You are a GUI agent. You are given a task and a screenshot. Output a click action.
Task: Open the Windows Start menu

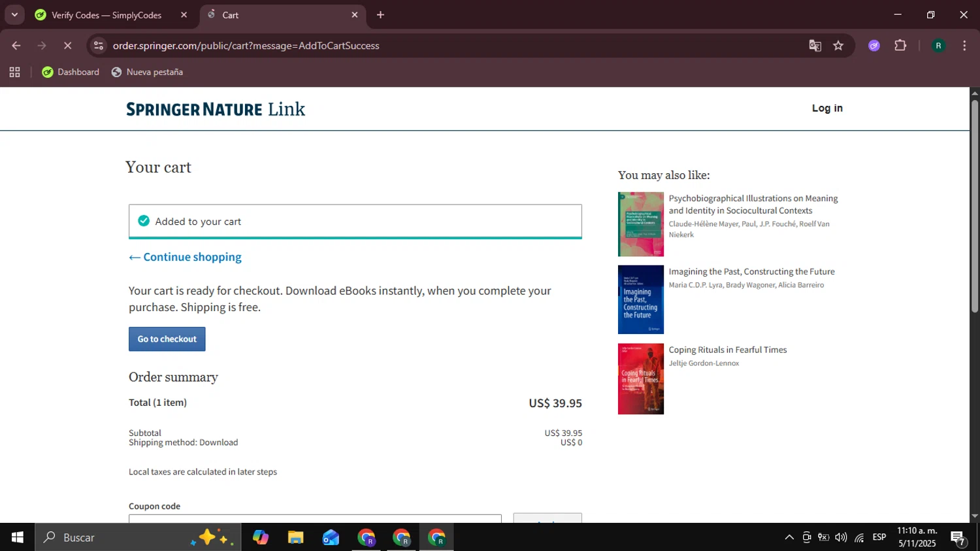[x=17, y=537]
